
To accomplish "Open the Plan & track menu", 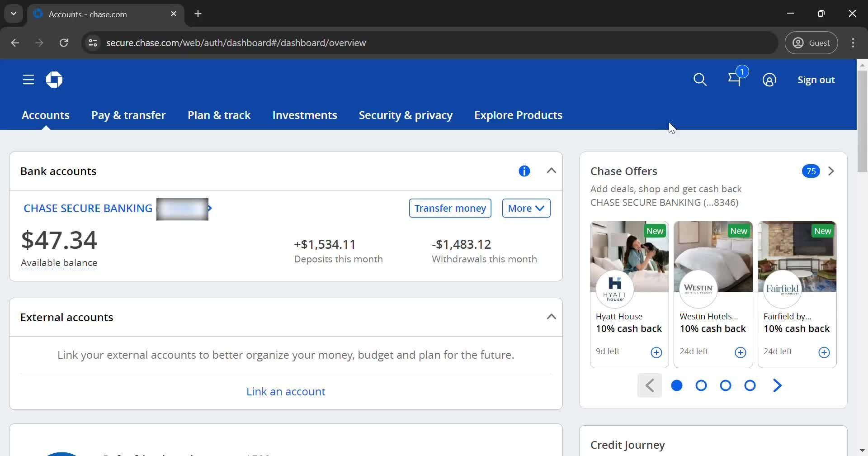I will coord(219,115).
